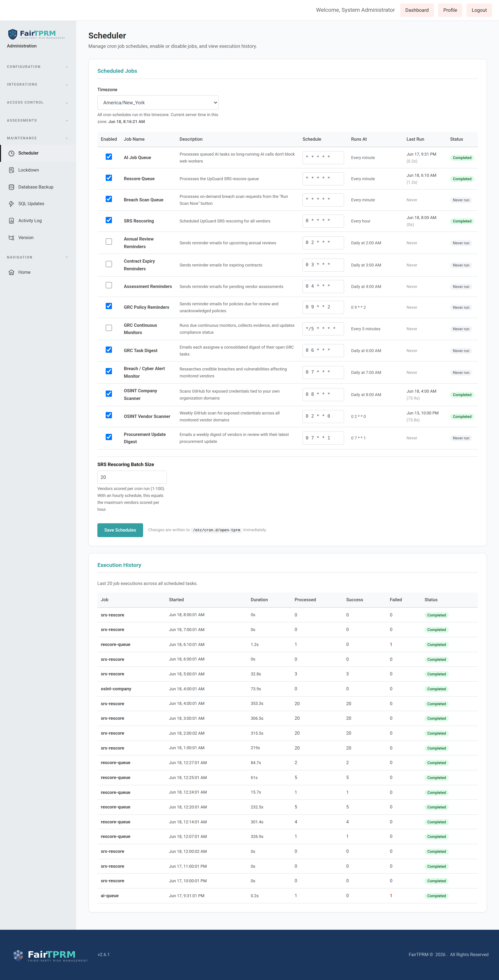The width and height of the screenshot is (499, 980).
Task: Click the SQL Updates lightning icon
Action: click(11, 204)
